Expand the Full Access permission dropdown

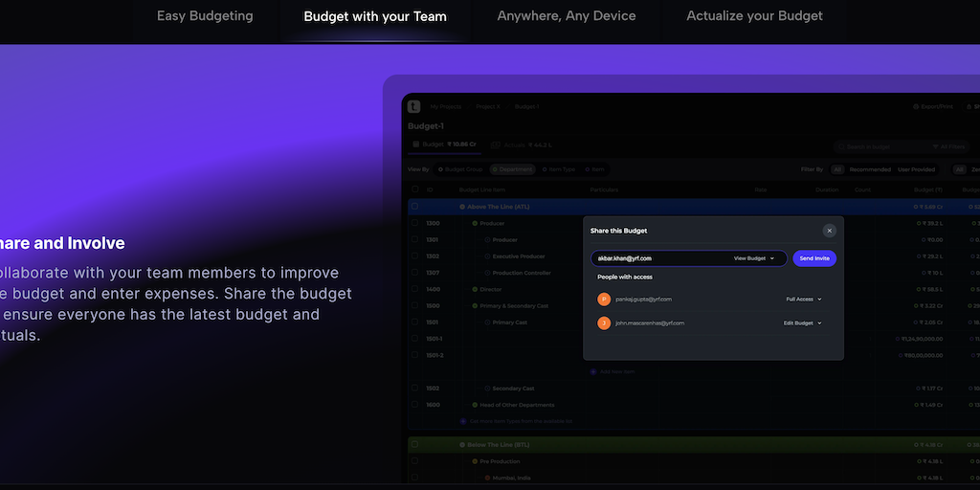804,300
